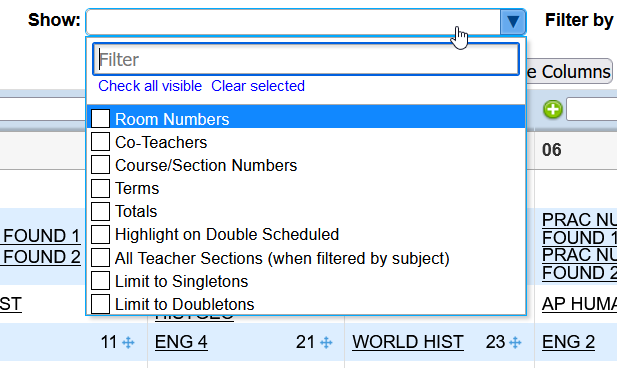Check Limit to Doubletons
Viewport: 617px width, 368px height.
[100, 304]
